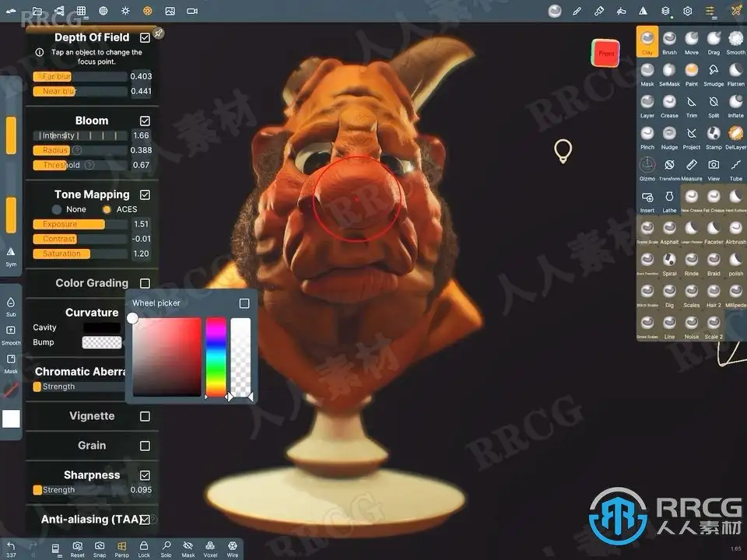Enable the Color Grading checkbox

(145, 283)
